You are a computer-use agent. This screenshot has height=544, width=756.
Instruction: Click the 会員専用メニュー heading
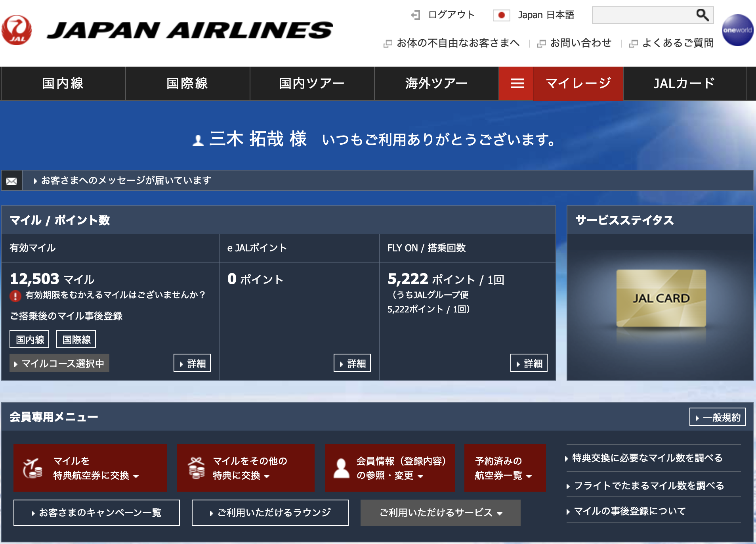pos(54,417)
